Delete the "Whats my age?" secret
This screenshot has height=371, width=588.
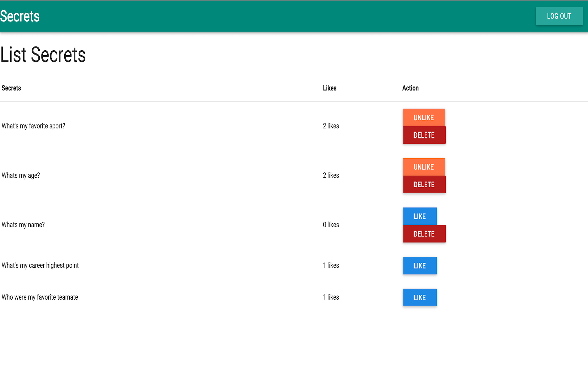(424, 185)
